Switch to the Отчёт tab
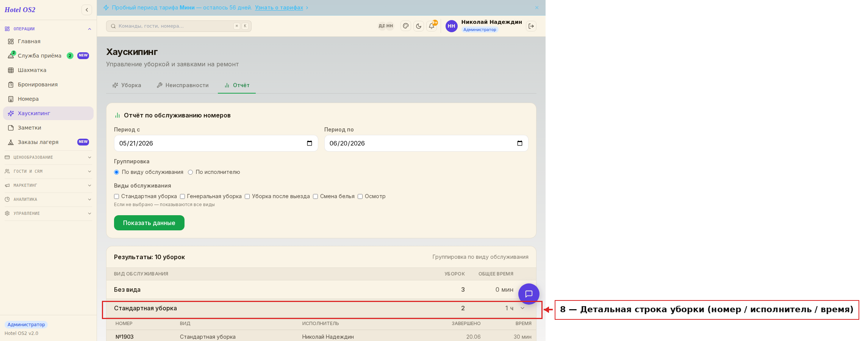 point(237,85)
